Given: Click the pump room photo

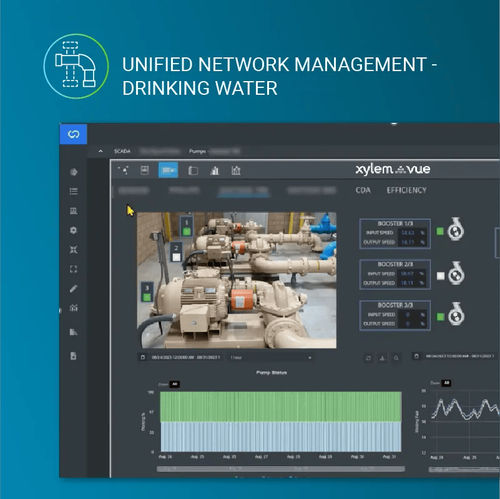Looking at the screenshot, I should [x=237, y=280].
